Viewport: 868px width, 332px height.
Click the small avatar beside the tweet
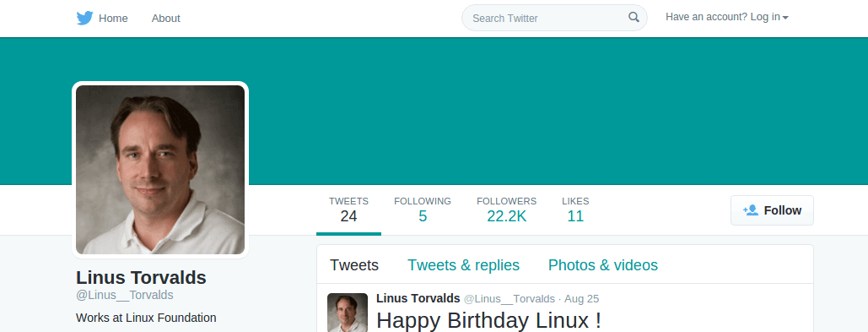click(x=348, y=313)
